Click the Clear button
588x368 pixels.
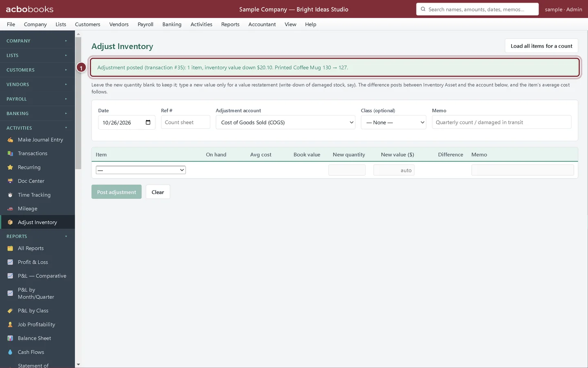pyautogui.click(x=158, y=192)
